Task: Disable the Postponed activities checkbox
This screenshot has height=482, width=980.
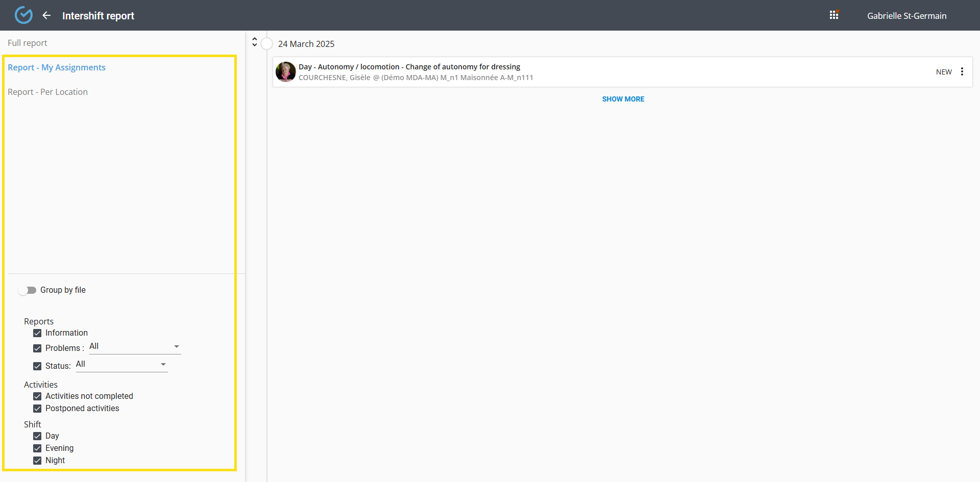Action: point(37,409)
